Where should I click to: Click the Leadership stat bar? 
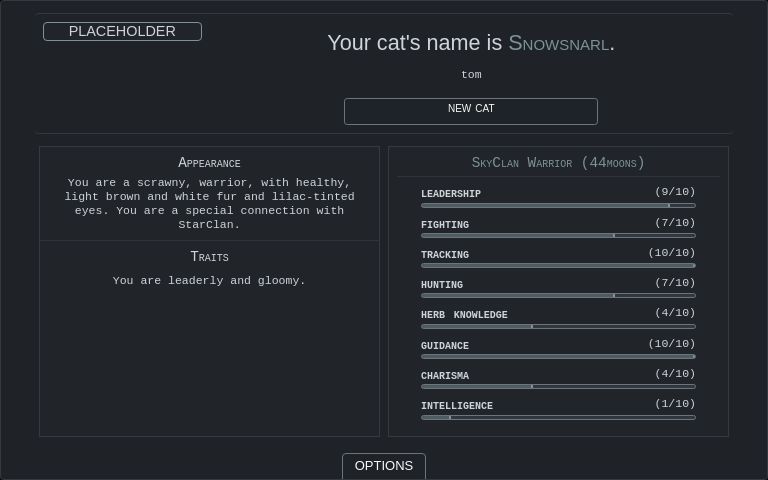point(558,205)
